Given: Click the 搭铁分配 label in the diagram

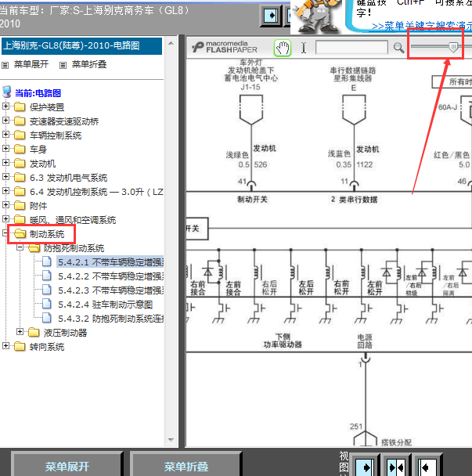Looking at the screenshot, I should coord(396,442).
